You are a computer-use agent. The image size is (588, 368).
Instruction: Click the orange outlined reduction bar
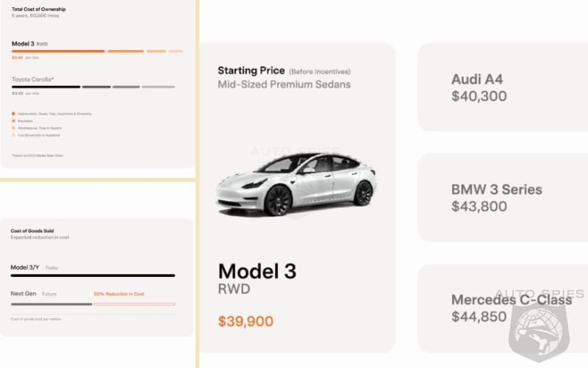point(135,303)
